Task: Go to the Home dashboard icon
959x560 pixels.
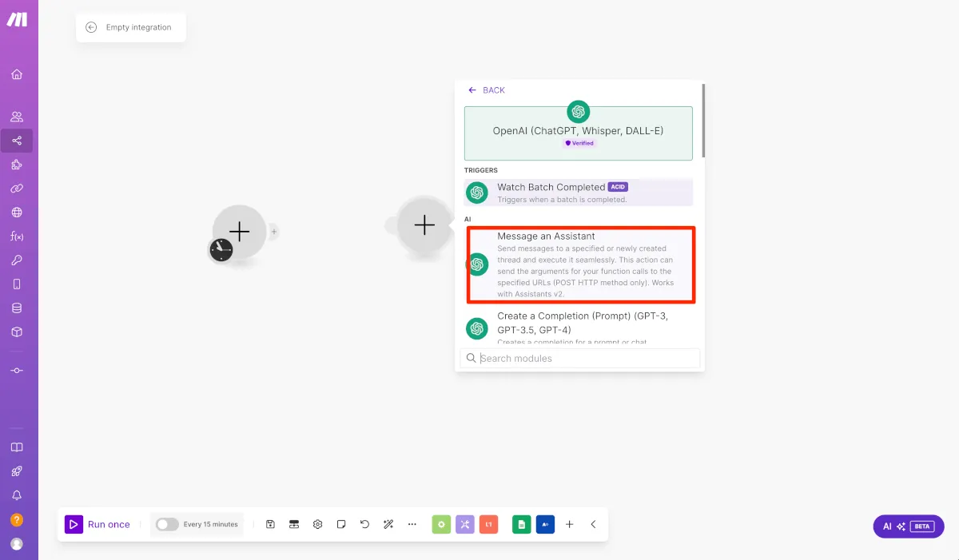Action: click(x=17, y=74)
